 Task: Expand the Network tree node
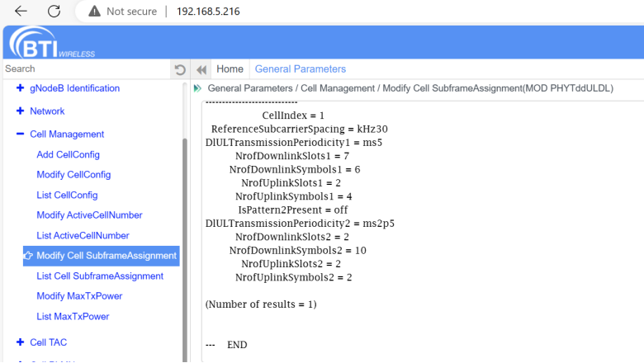tap(20, 111)
